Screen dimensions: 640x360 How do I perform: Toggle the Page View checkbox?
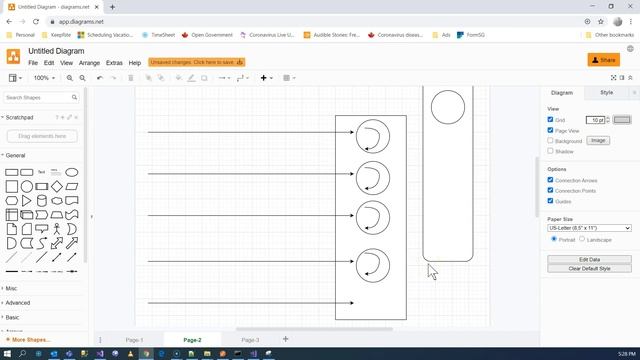(550, 130)
